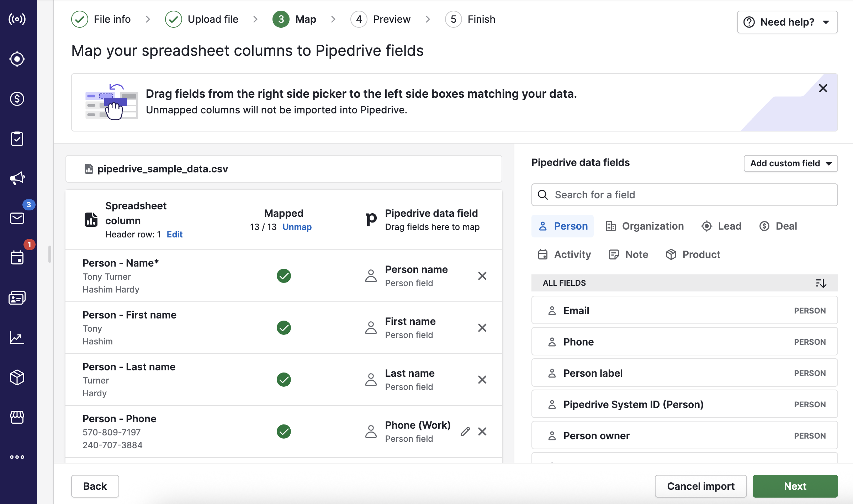Open the Mail inbox sidebar icon
853x504 pixels.
(x=17, y=218)
